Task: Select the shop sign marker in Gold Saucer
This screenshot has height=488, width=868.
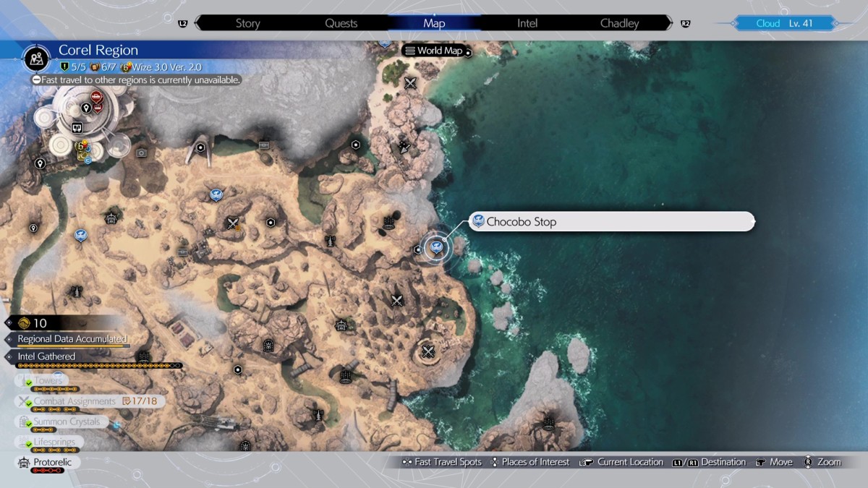Action: [x=77, y=127]
